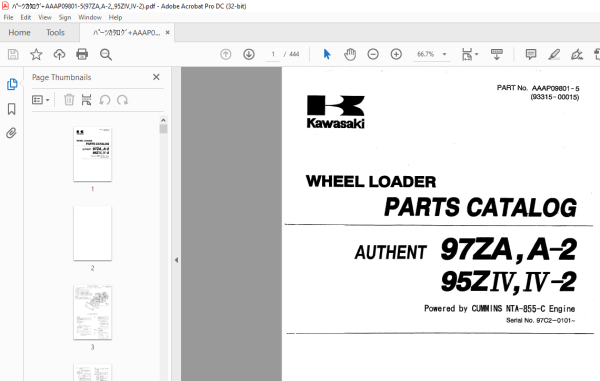Click the Print file icon
Viewport: 600px width, 381px height.
click(x=82, y=54)
